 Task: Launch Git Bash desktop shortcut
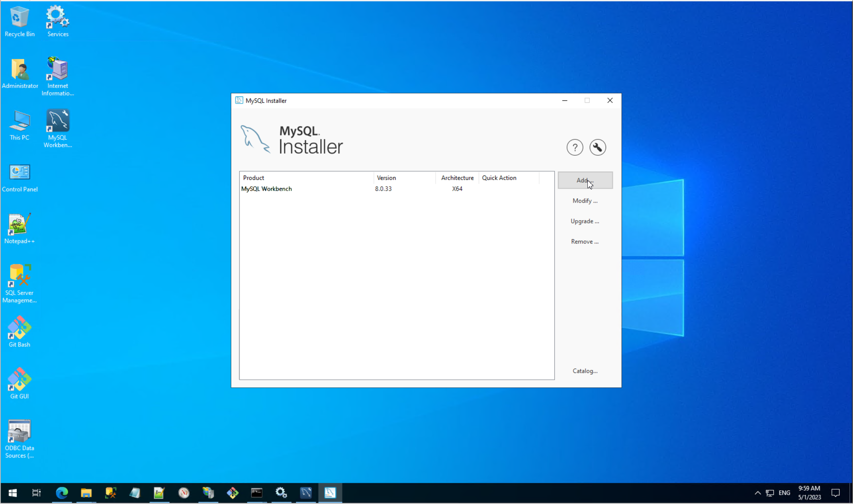pos(20,331)
